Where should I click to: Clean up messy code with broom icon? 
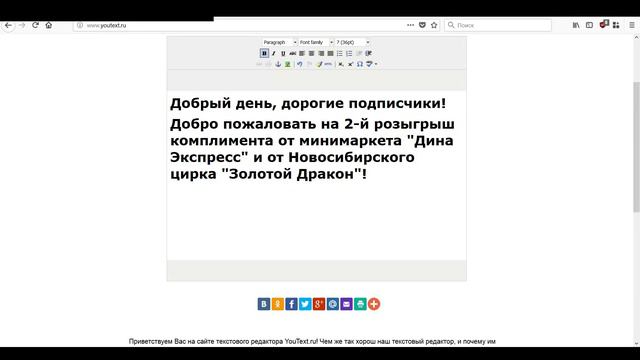tap(319, 64)
